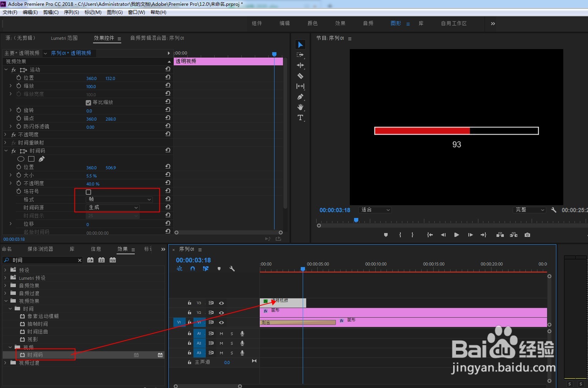Reset the 位置 parameter under 运动
The image size is (588, 388).
click(168, 77)
